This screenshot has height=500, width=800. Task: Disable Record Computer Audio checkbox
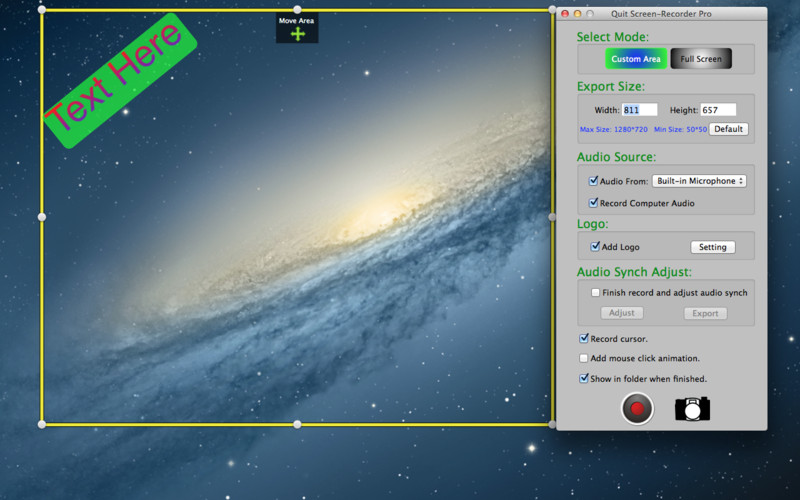click(593, 203)
